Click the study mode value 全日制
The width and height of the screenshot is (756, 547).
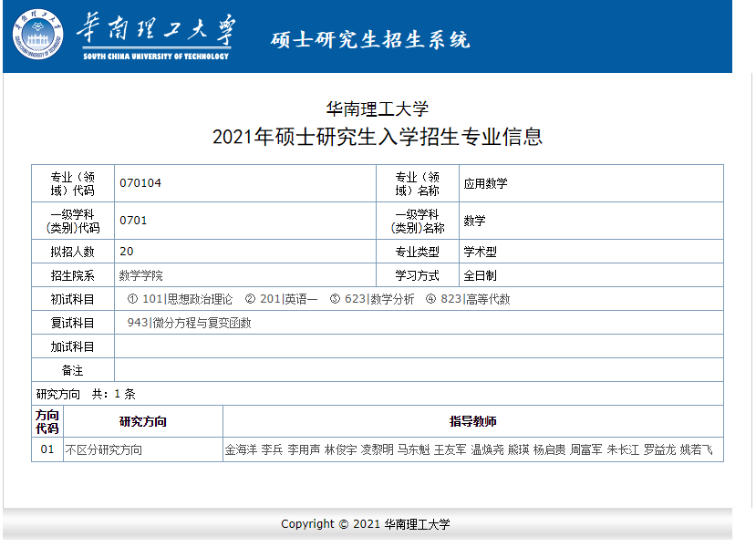tap(480, 275)
